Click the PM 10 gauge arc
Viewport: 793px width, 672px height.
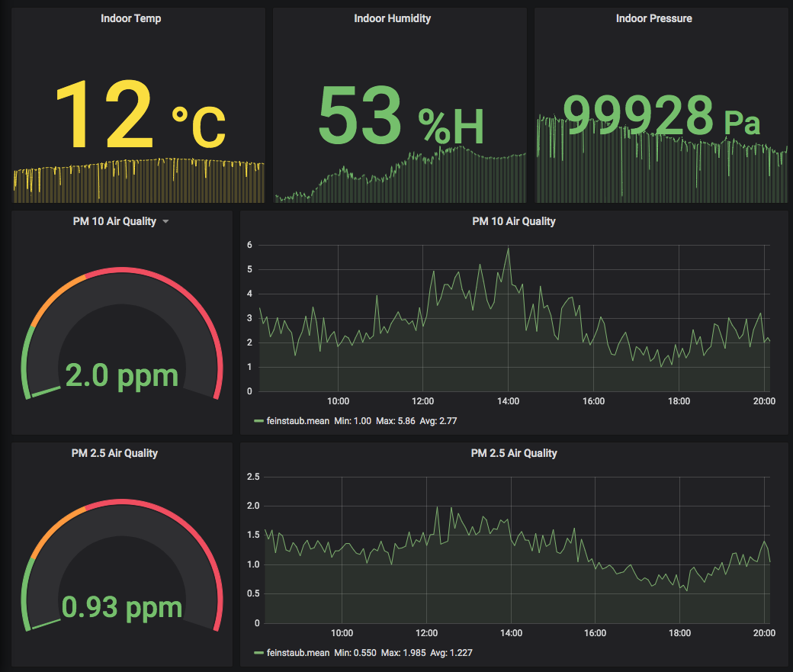click(122, 334)
